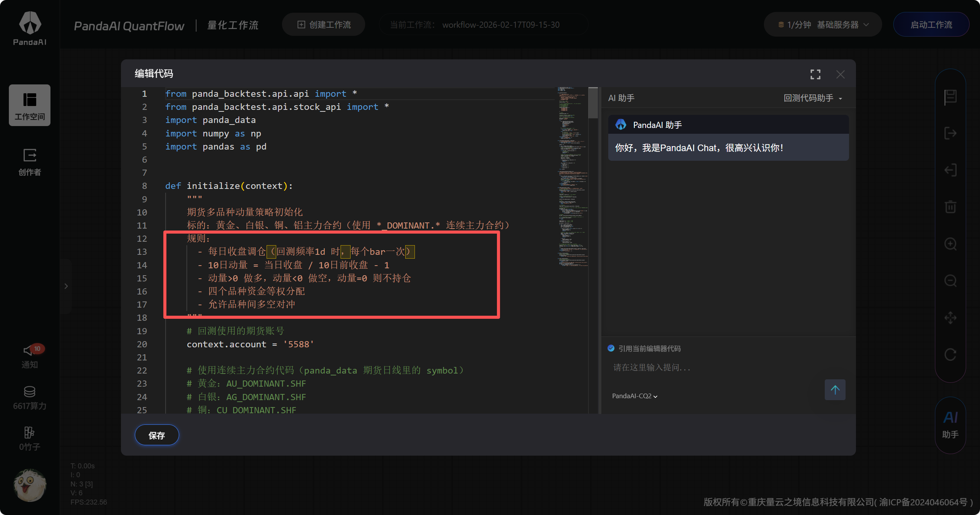Click code line "import numpy as np"
Screen dimensions: 980x515
point(213,133)
